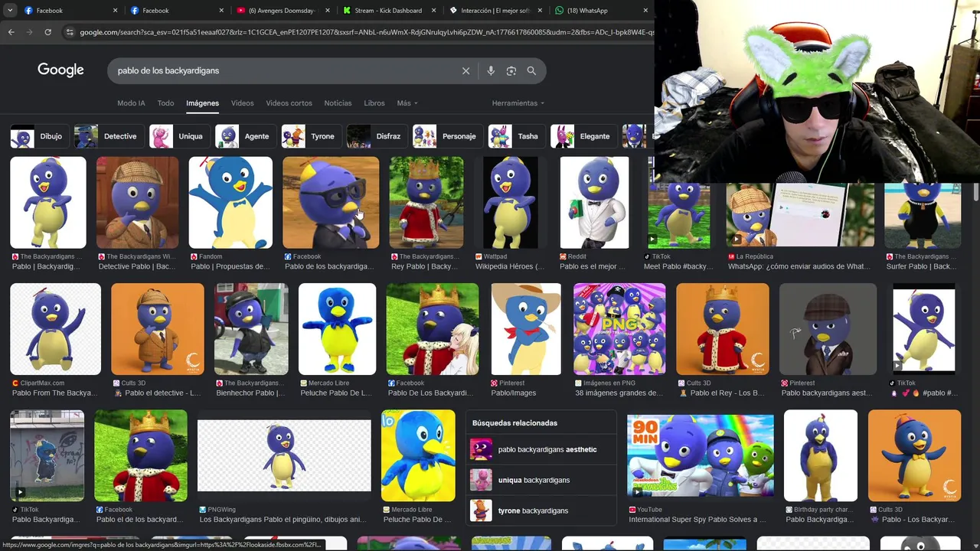Open Surfer Pablo image result
This screenshot has width=980, height=551.
point(923,216)
